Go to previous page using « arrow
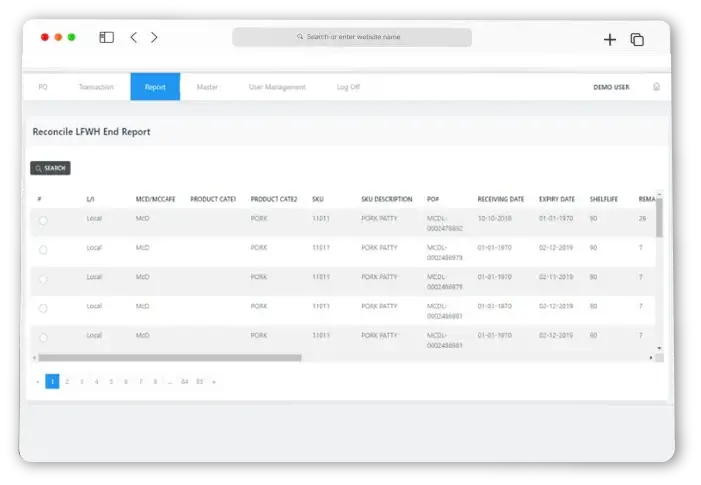This screenshot has height=485, width=701. pos(38,381)
